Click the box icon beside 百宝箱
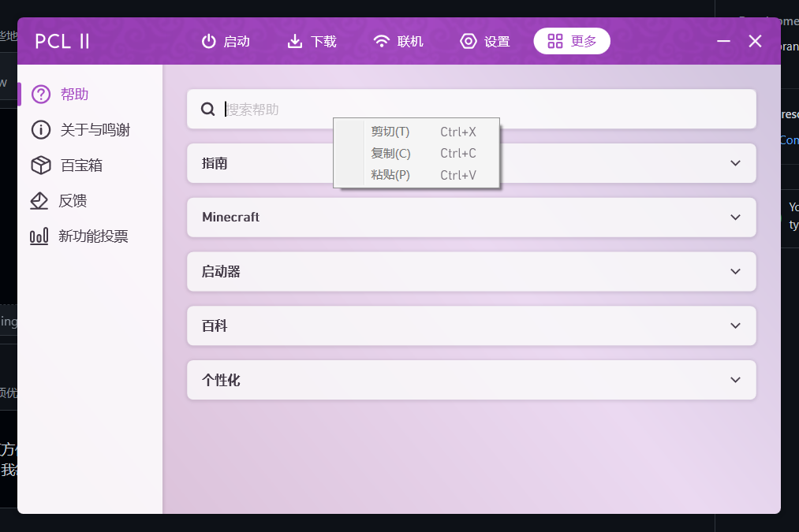The height and width of the screenshot is (532, 799). [40, 165]
